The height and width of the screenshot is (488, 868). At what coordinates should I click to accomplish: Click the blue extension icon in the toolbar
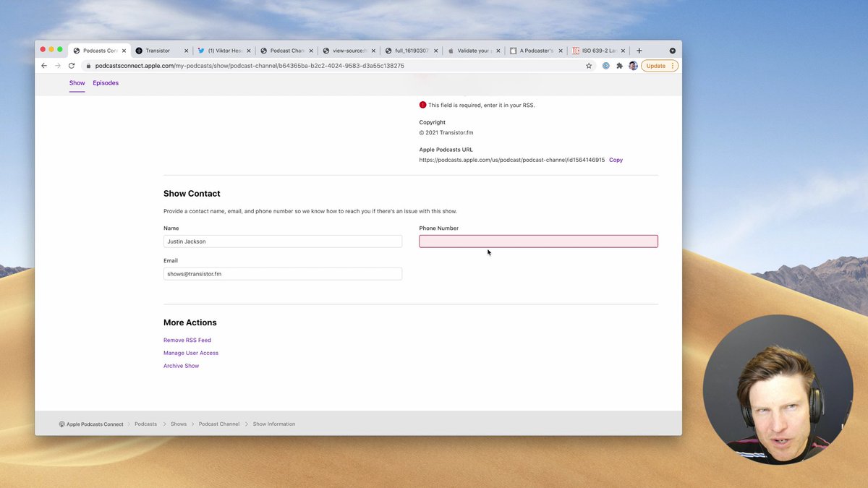[x=606, y=66]
